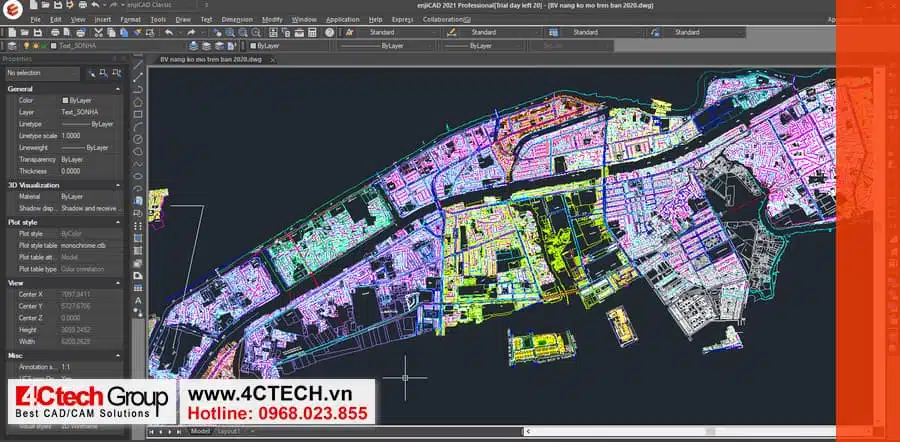Click the Paste icon in standard toolbar
The width and height of the screenshot is (900, 442).
pos(124,33)
